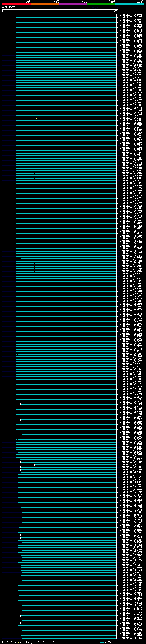The height and width of the screenshot is (644, 146).
Task: Select hit label UniRef100_P24825
Action: tap(131, 482)
